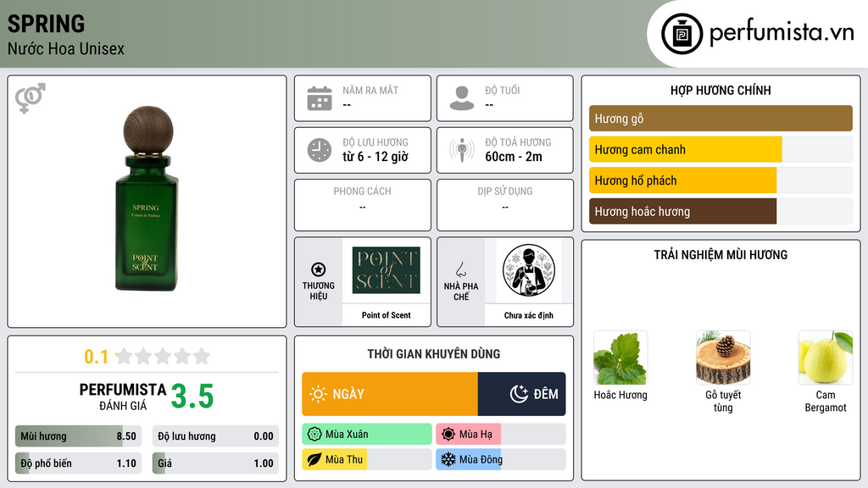Click the five-star rating icons
Viewport: 868px width, 488px height.
pyautogui.click(x=164, y=357)
